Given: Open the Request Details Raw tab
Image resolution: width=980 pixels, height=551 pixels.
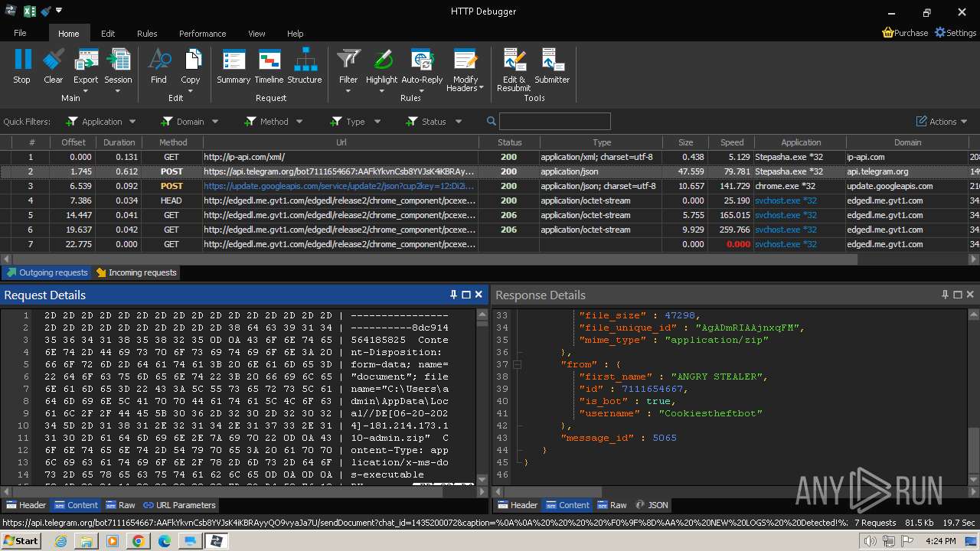Looking at the screenshot, I should 121,505.
